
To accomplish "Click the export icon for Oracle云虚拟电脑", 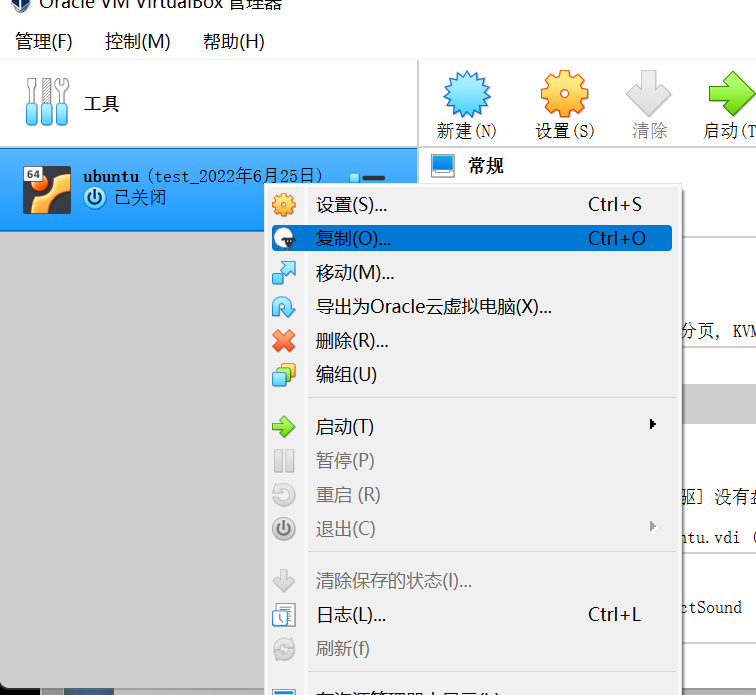I will (x=284, y=307).
